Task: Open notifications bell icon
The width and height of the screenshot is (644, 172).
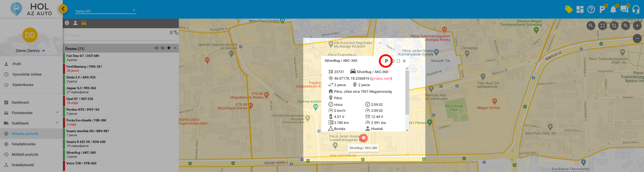Action: pos(613,9)
